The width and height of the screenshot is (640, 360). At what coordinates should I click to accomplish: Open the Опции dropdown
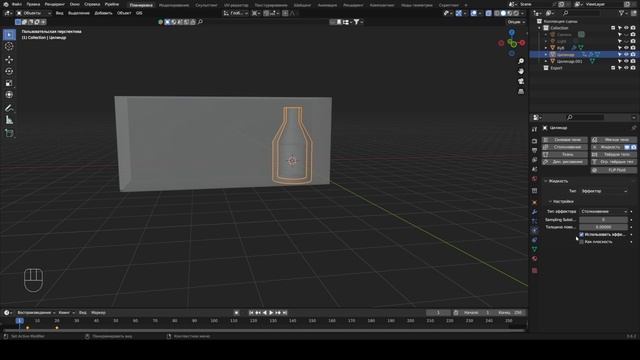click(516, 22)
